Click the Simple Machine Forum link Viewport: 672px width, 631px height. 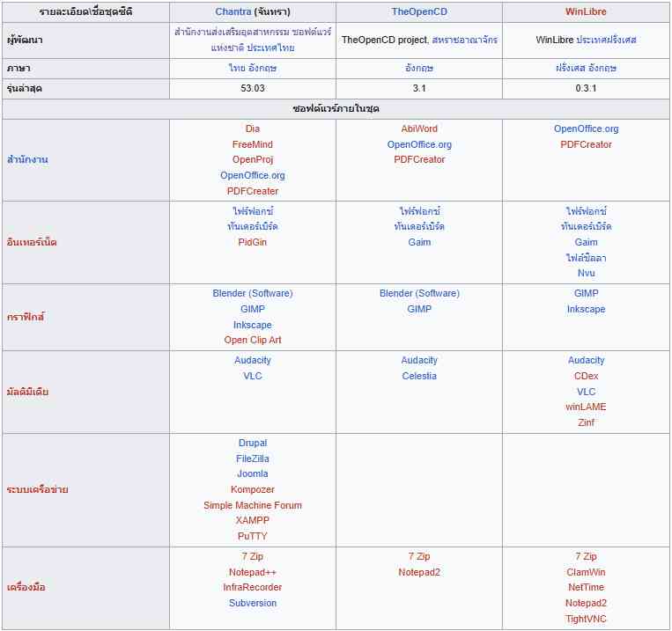click(x=253, y=505)
